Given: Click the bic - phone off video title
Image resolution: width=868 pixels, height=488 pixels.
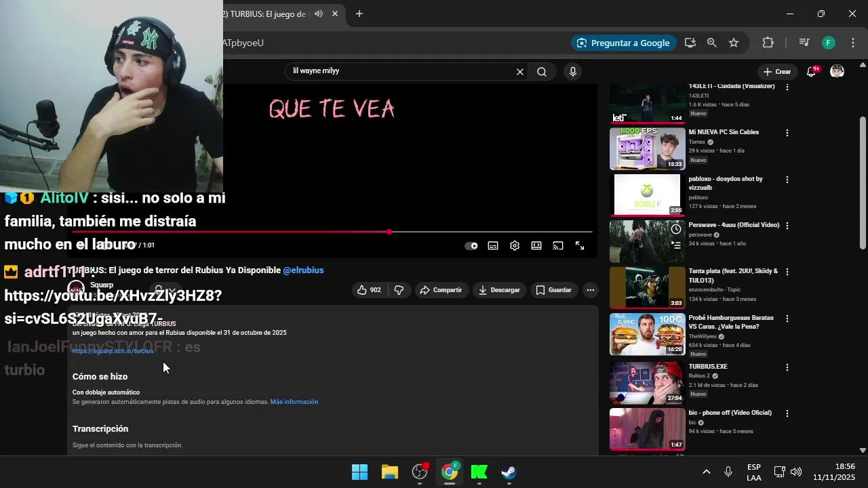Looking at the screenshot, I should point(730,413).
